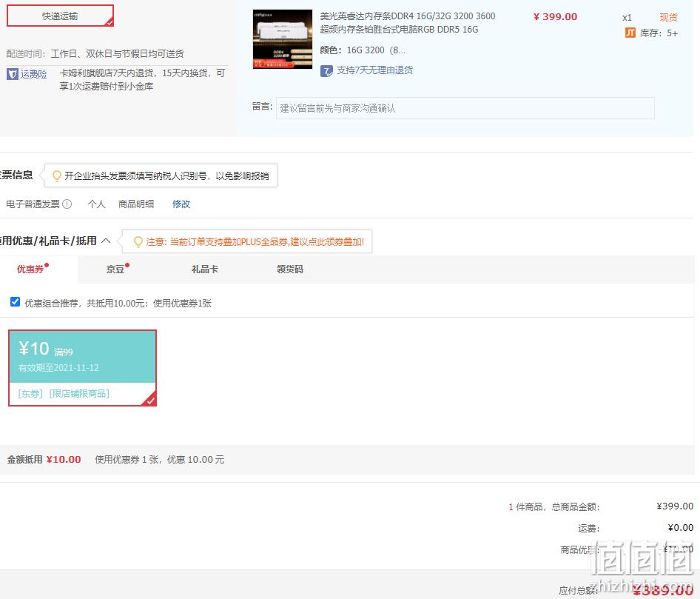This screenshot has height=599, width=700.
Task: Click the x1 quantity text
Action: pyautogui.click(x=627, y=18)
